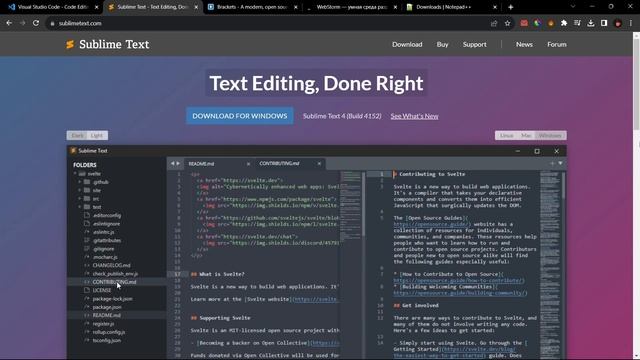Close the Brackets browser tab
Image resolution: width=640 pixels, height=360 pixels.
click(296, 7)
